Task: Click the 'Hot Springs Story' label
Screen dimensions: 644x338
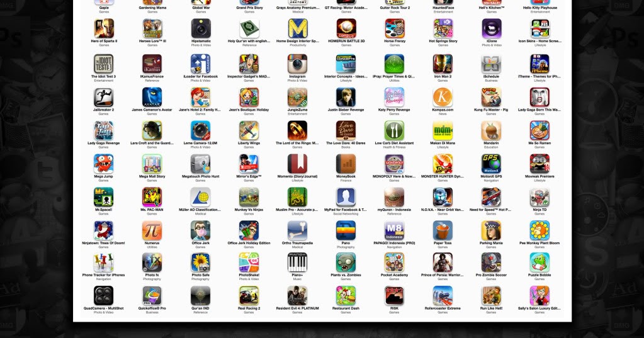Action: click(x=443, y=41)
